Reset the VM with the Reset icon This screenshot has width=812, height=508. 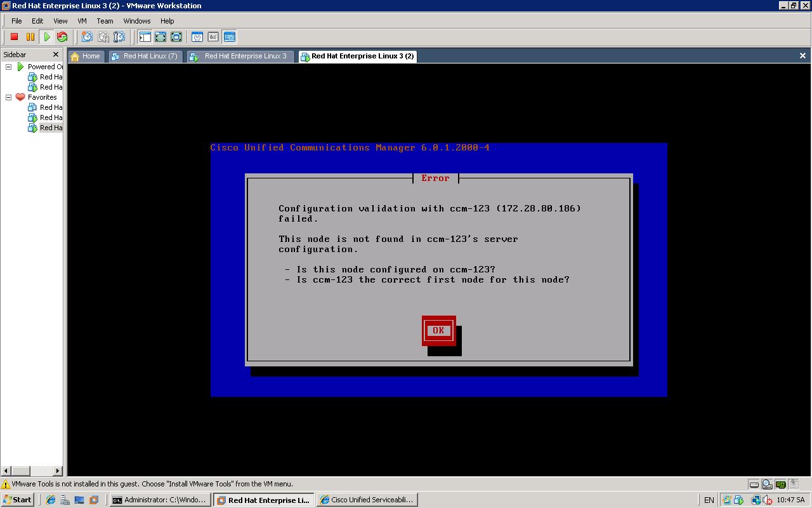click(62, 37)
